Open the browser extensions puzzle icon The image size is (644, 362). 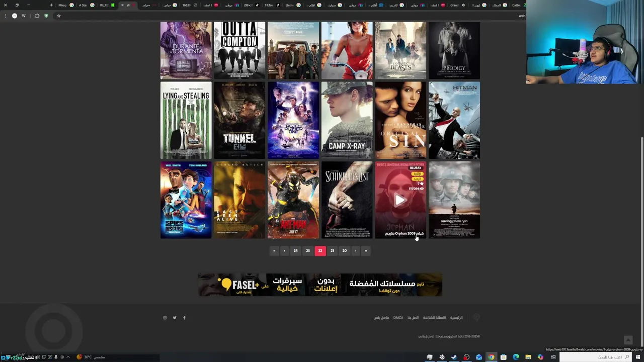click(37, 16)
